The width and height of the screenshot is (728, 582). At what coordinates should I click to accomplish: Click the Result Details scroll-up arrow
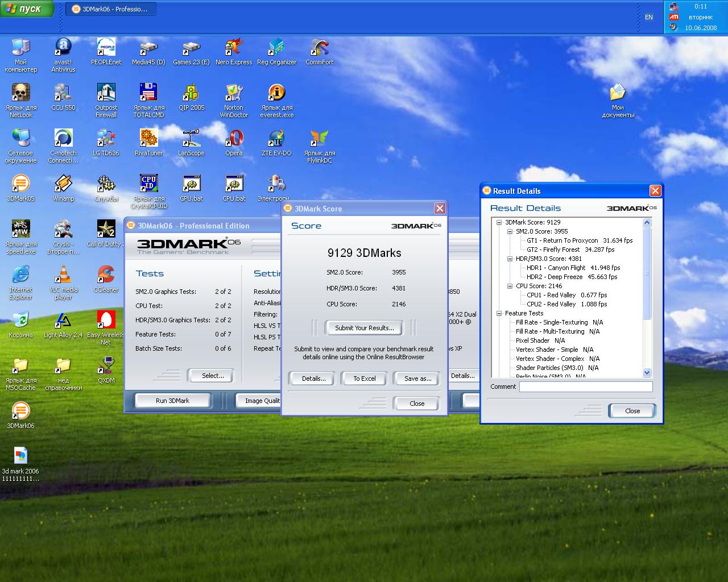coord(647,222)
